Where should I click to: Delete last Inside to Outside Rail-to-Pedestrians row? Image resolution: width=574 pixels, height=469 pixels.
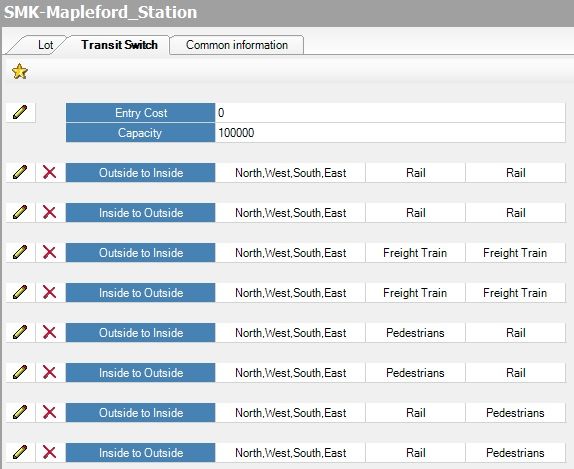tap(49, 452)
